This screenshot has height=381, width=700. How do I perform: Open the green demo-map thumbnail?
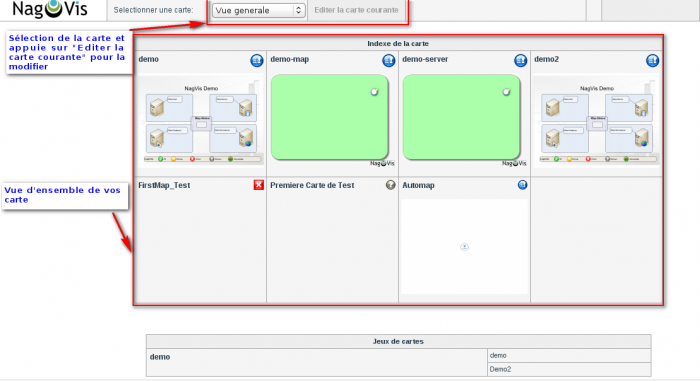tap(329, 117)
